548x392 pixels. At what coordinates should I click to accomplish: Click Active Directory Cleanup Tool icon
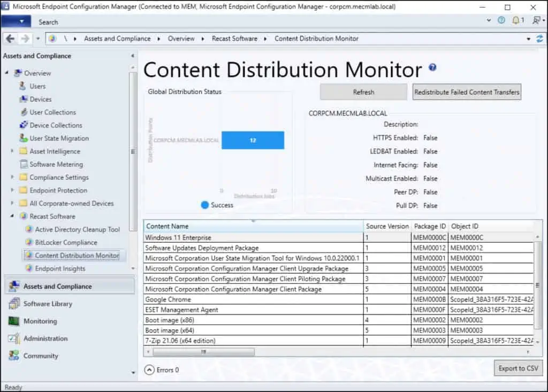coord(29,229)
